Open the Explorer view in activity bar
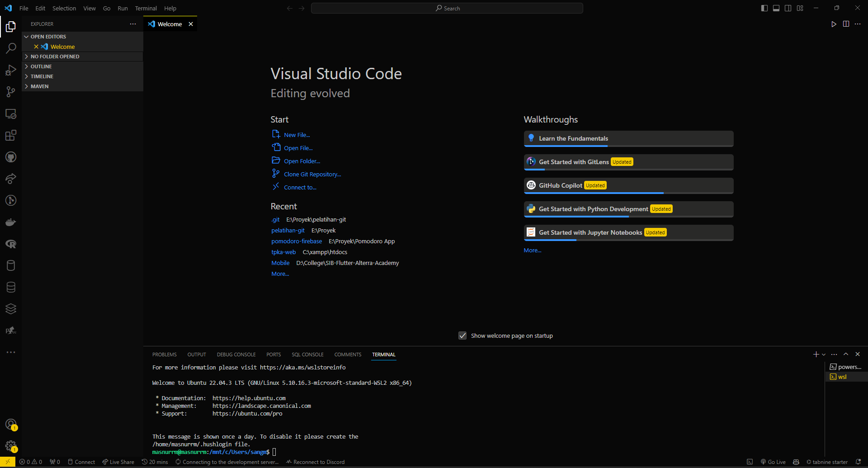 coord(11,27)
